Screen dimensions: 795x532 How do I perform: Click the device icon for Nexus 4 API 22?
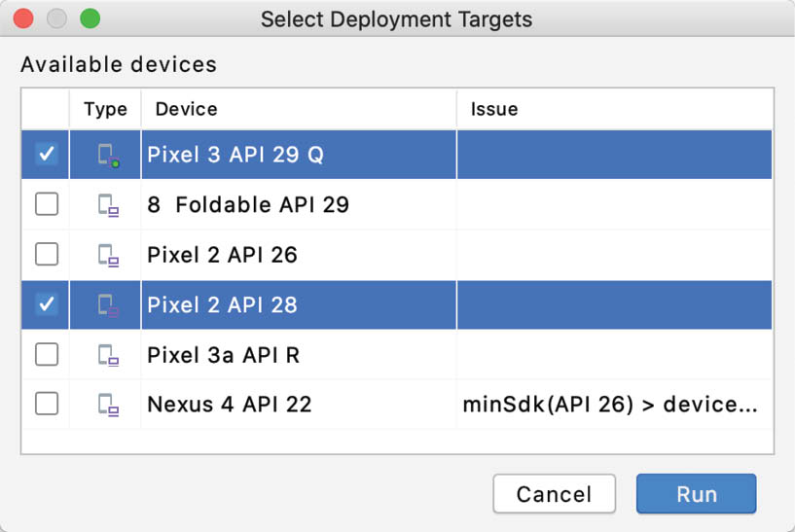[x=107, y=405]
